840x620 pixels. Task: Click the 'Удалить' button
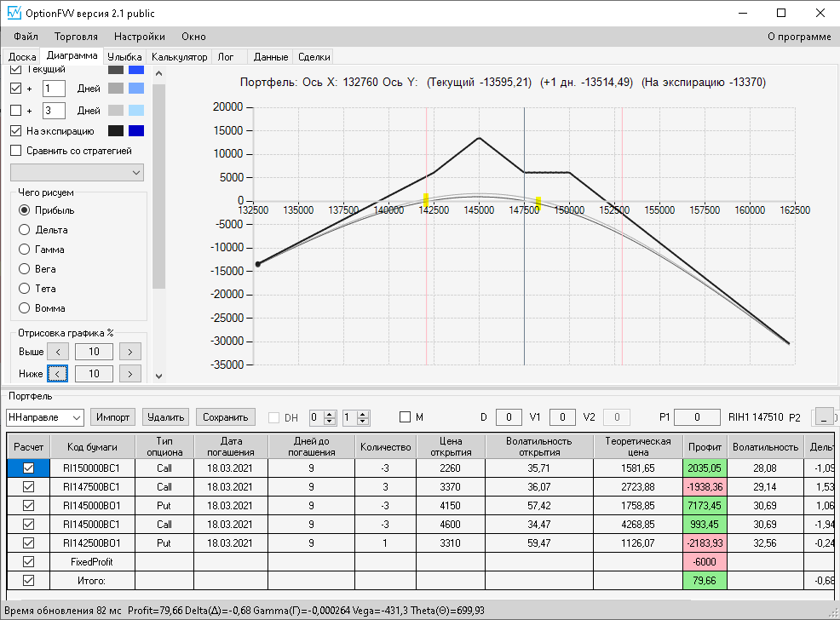point(165,417)
